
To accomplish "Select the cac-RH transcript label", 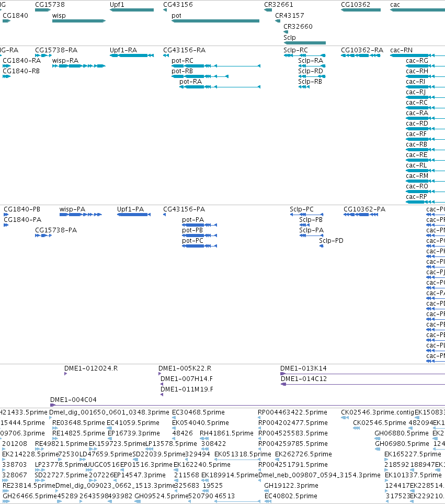I will [x=417, y=71].
